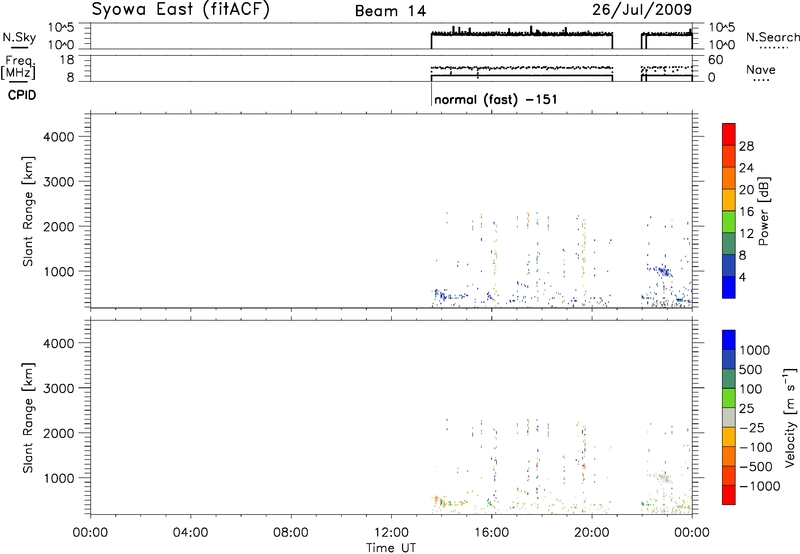Click the '20:00' time axis label

(x=592, y=533)
